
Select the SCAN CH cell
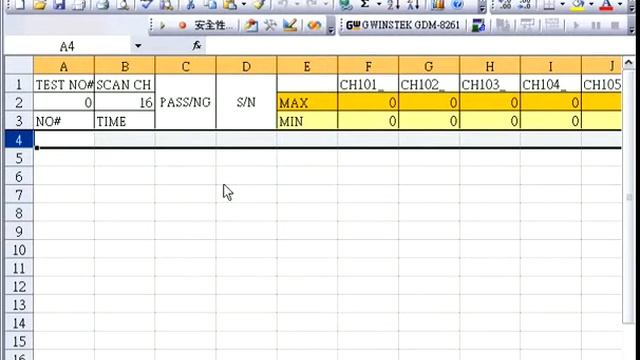tap(124, 84)
